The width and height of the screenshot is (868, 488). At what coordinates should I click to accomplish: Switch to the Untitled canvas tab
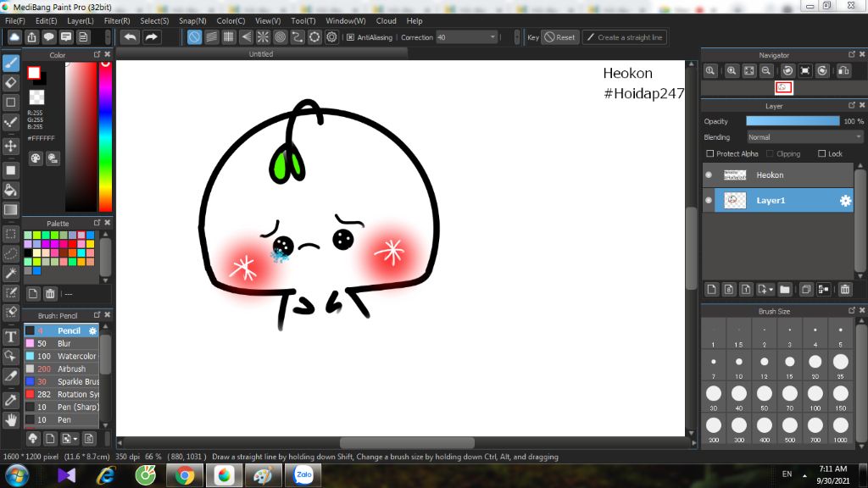coord(261,53)
